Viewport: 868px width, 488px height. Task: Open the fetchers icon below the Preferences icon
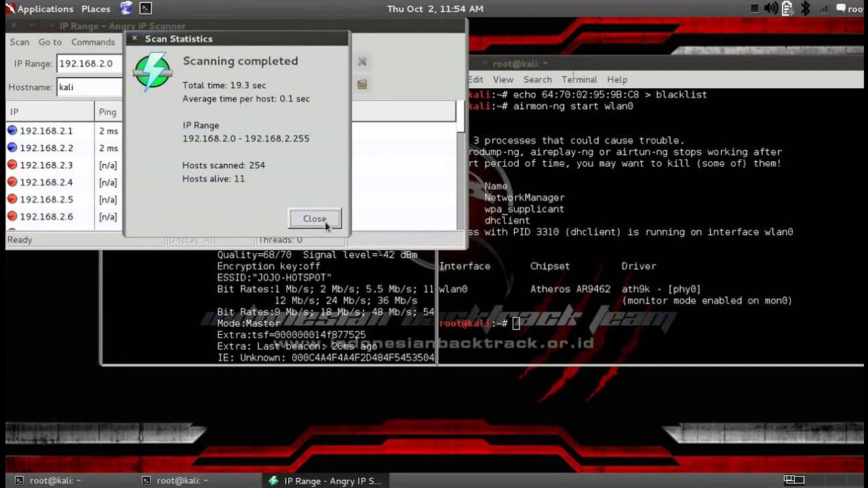(362, 84)
